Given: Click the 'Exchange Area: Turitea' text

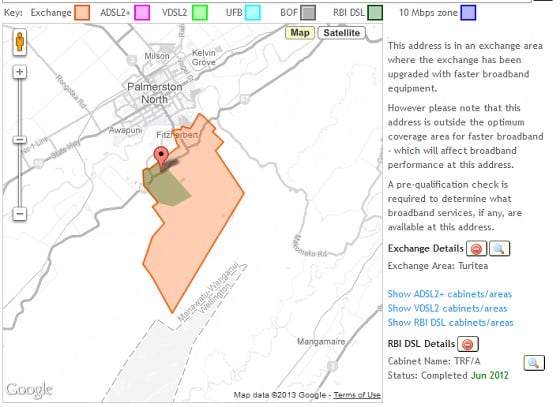Looking at the screenshot, I should [438, 266].
